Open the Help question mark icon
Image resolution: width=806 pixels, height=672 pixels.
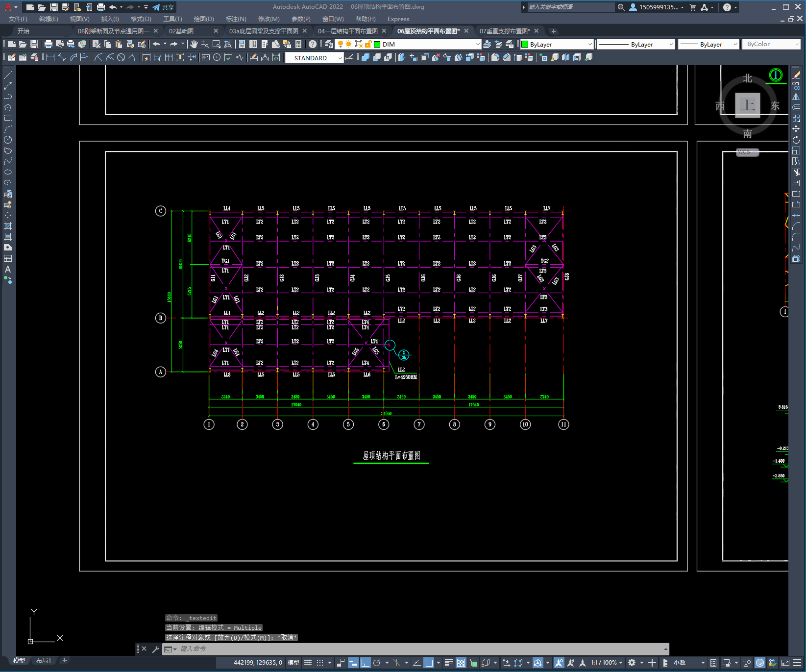coord(313,44)
